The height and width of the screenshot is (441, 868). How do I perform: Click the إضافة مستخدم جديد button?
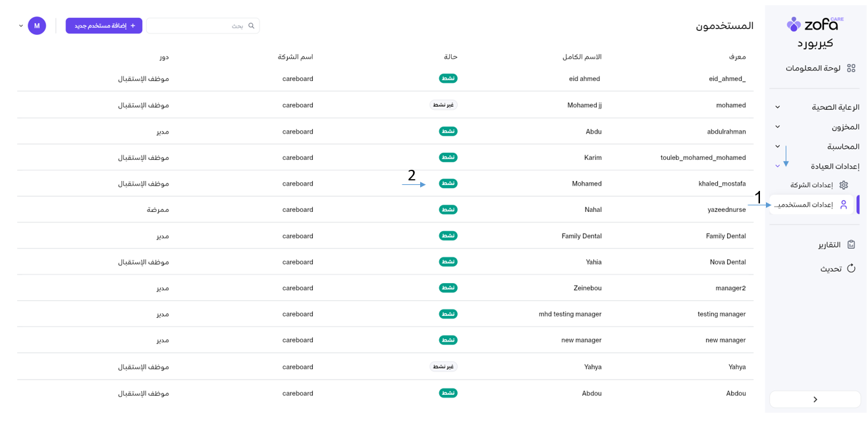(x=104, y=26)
